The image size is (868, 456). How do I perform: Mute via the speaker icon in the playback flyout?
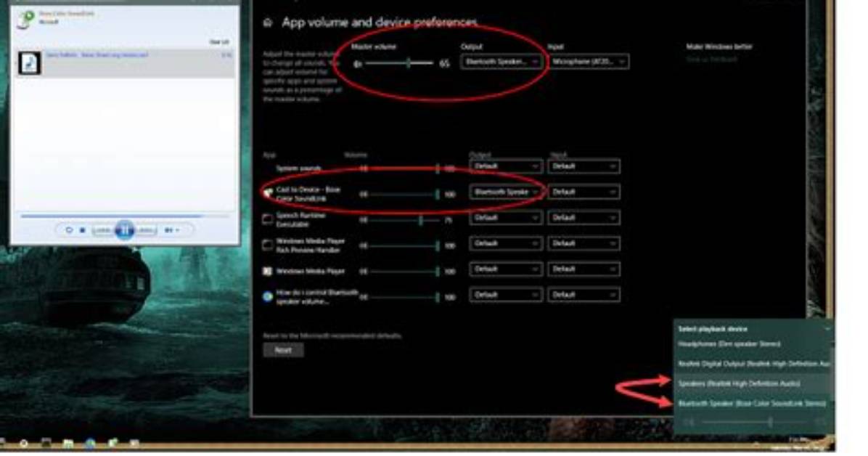tap(688, 422)
